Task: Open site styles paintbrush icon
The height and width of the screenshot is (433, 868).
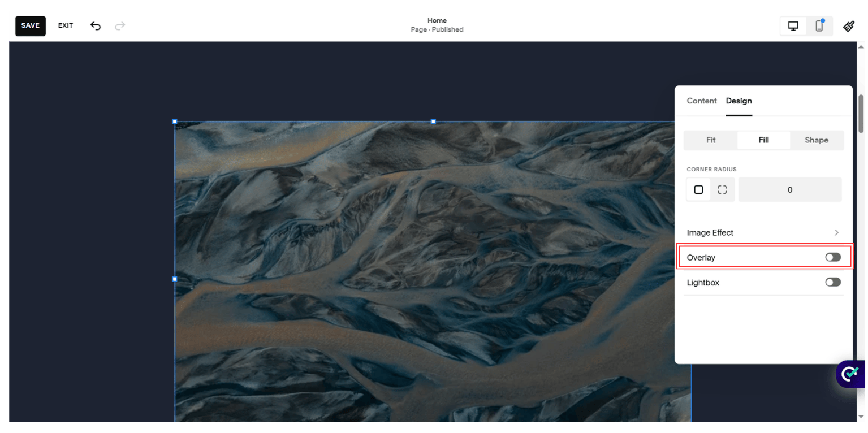Action: 849,26
